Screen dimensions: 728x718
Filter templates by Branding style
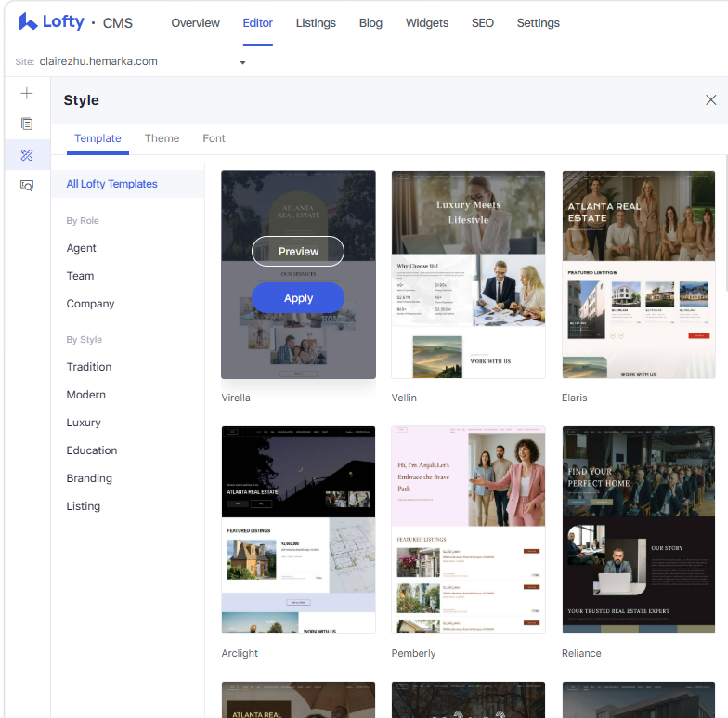(89, 478)
